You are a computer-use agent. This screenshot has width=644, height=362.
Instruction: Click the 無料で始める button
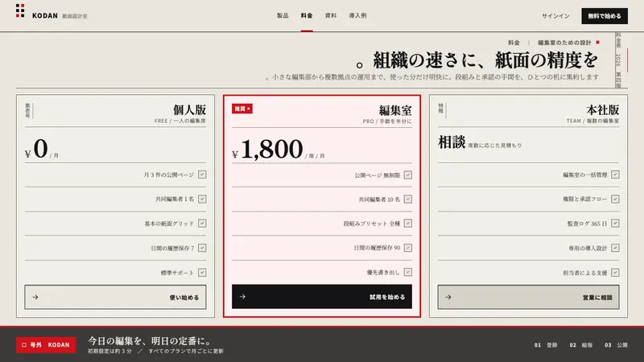pos(605,16)
